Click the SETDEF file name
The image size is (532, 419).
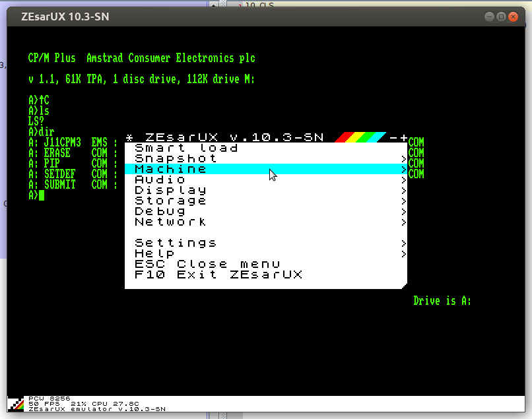point(59,174)
